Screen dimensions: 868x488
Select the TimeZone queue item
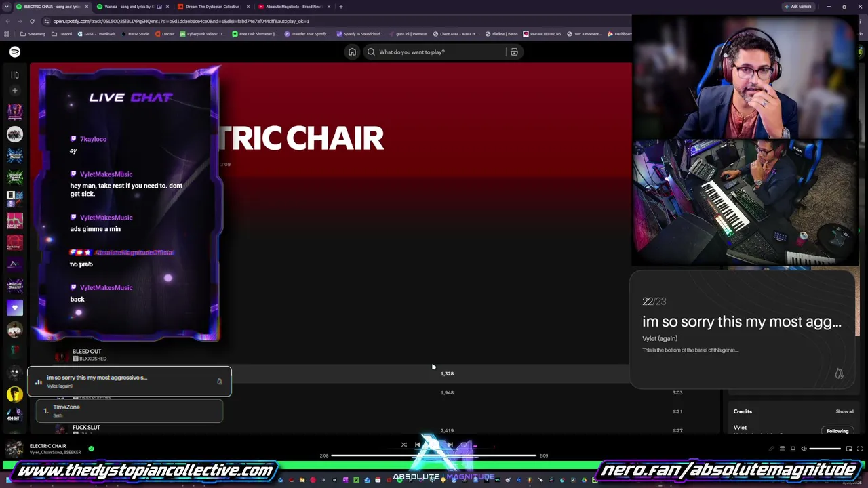[x=130, y=411]
